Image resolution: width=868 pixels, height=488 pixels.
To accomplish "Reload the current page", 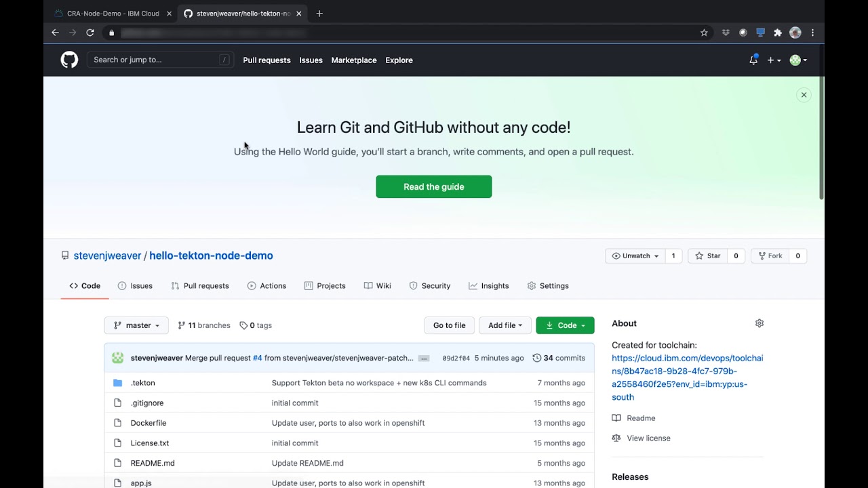I will [x=90, y=33].
